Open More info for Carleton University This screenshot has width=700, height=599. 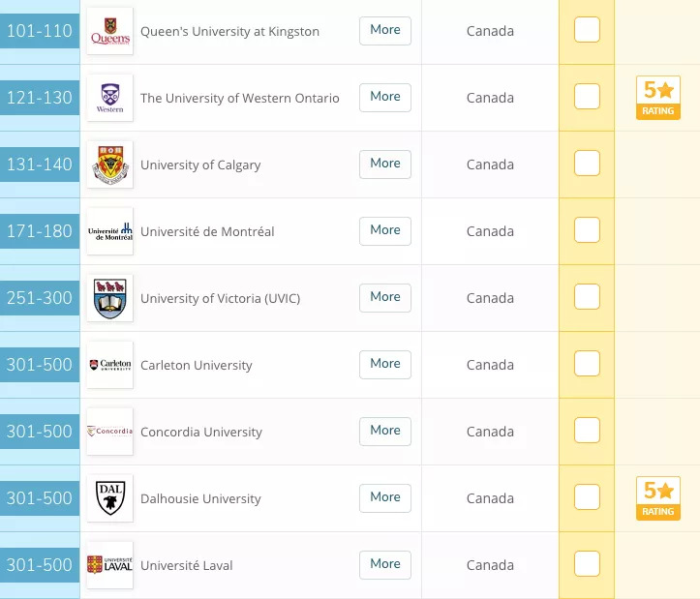click(384, 364)
